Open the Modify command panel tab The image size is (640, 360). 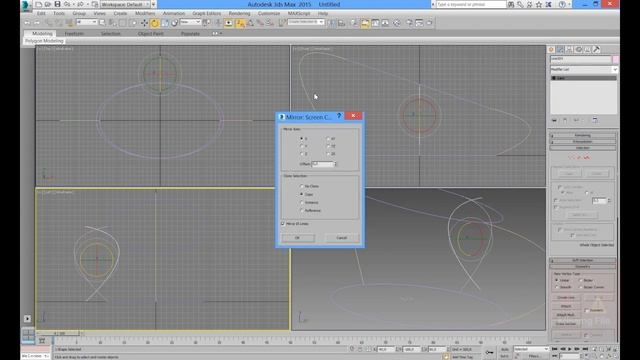(560, 49)
